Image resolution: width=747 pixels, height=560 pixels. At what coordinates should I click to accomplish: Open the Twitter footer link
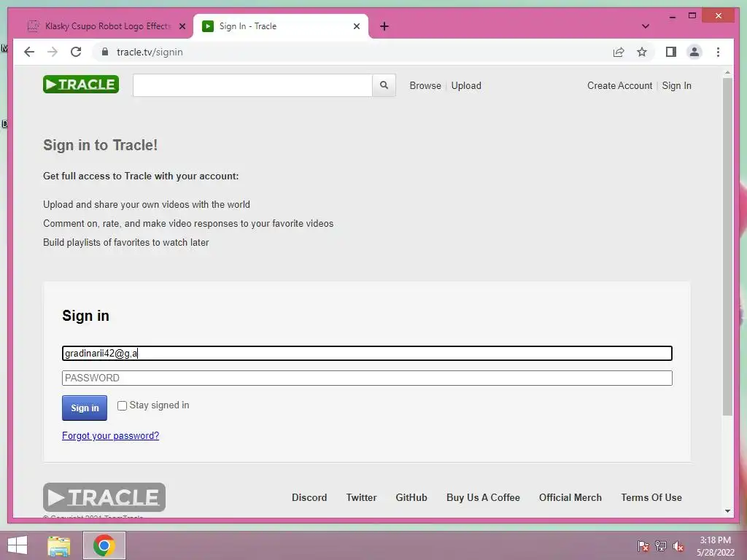click(x=361, y=497)
